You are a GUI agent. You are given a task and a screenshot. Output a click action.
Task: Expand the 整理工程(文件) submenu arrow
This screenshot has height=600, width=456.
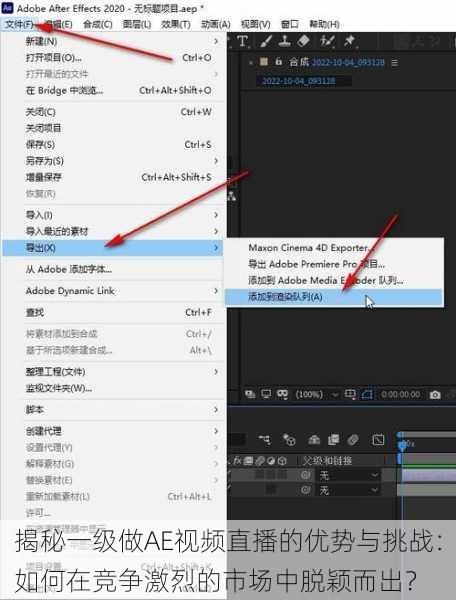point(216,372)
